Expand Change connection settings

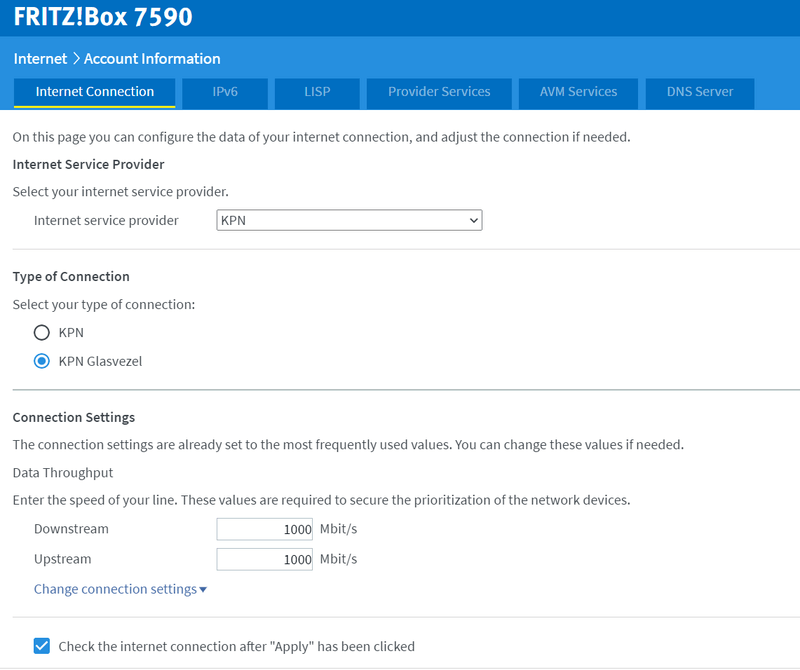click(x=120, y=589)
